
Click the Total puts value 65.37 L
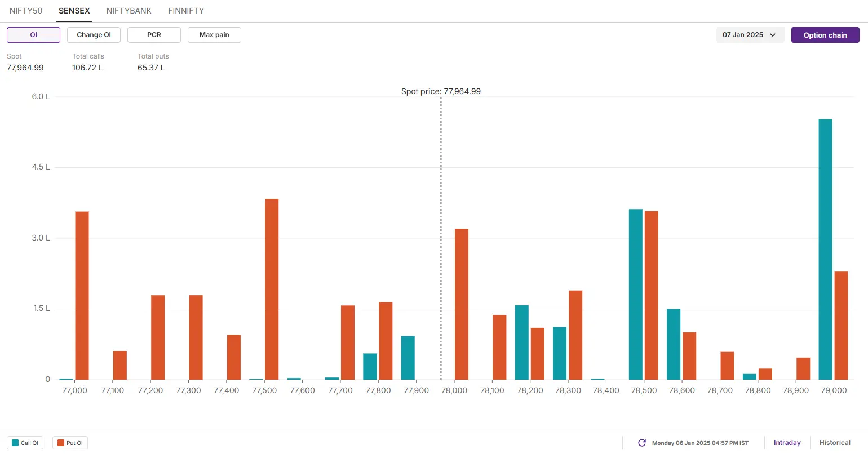(x=151, y=68)
